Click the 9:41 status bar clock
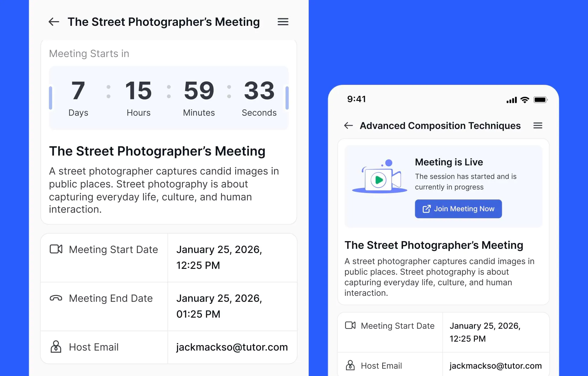This screenshot has height=376, width=588. 356,99
